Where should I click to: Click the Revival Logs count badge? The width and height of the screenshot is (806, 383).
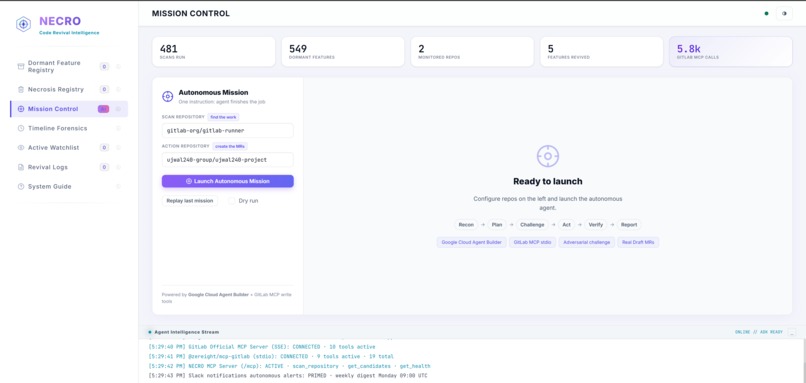pos(104,167)
